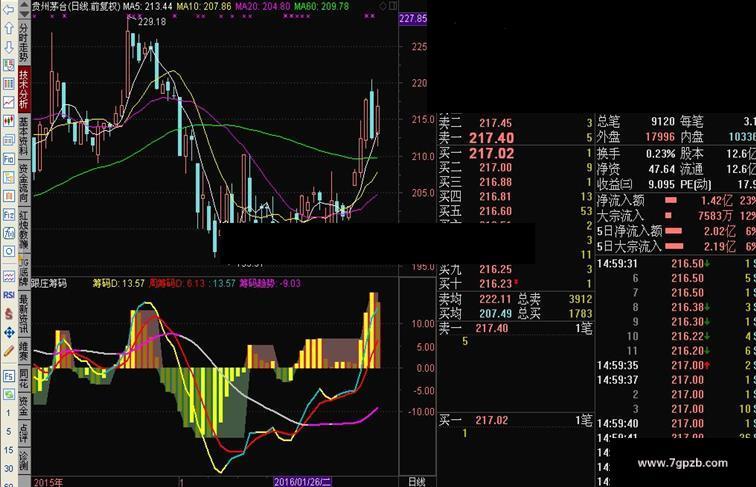The width and height of the screenshot is (756, 487).
Task: Select the pencil drawing tool
Action: tap(9, 351)
